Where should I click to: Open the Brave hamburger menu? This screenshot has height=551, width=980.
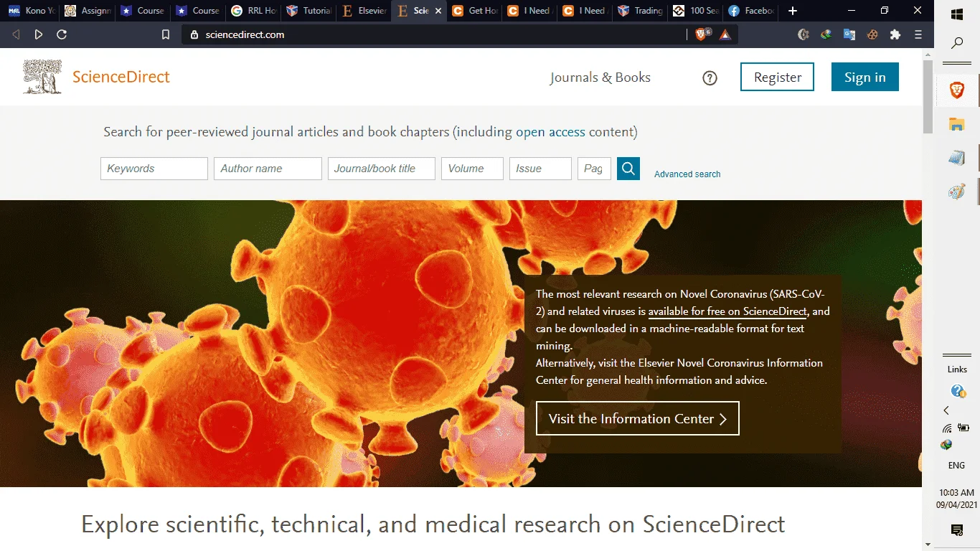click(918, 34)
